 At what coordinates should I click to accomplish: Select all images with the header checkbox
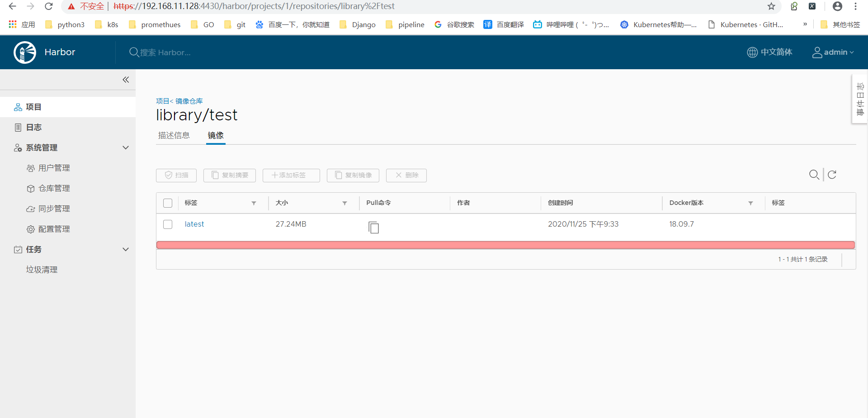(168, 203)
